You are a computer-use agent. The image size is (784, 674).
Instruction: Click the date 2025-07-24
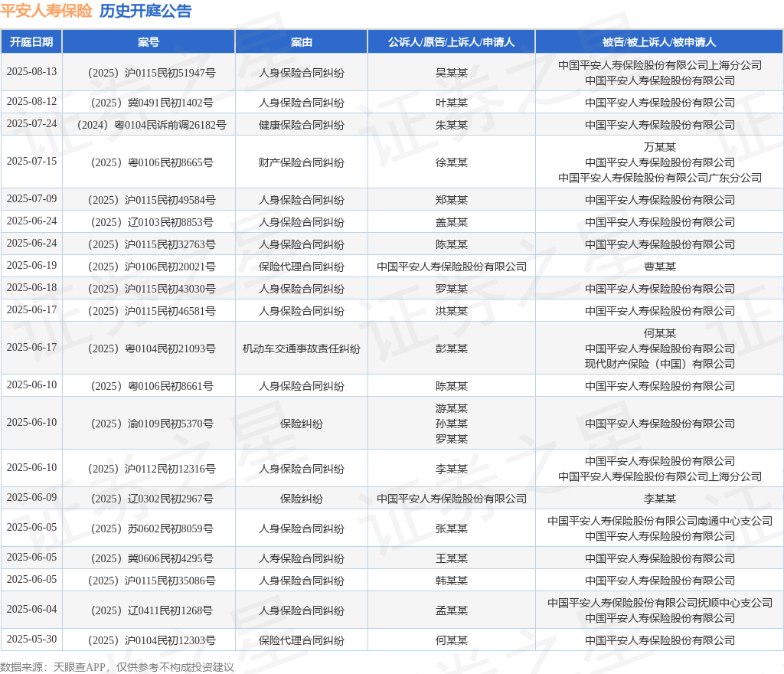tap(31, 123)
